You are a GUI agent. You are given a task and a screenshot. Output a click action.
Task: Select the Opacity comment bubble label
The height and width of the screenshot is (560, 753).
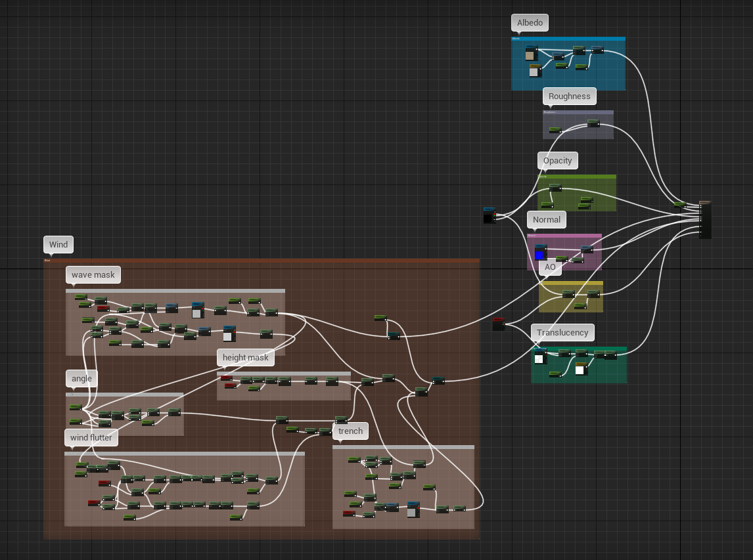(558, 160)
